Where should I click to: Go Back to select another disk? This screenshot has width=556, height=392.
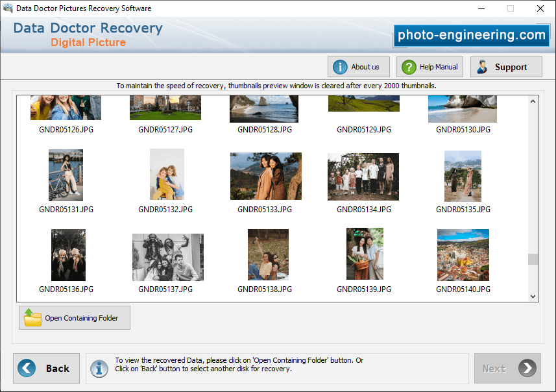tap(47, 368)
